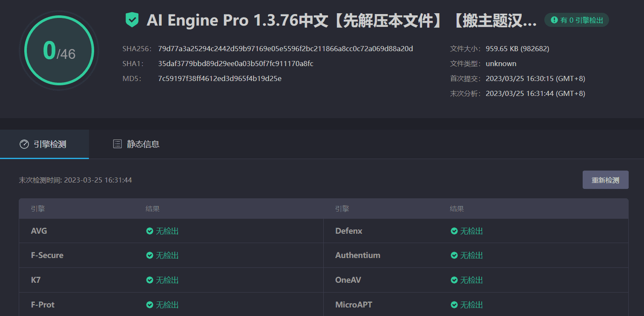Click the OneAV engine name

click(348, 280)
